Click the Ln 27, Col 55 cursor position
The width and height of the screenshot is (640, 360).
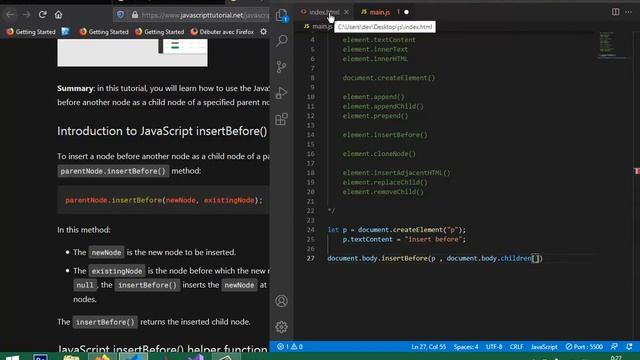(428, 347)
